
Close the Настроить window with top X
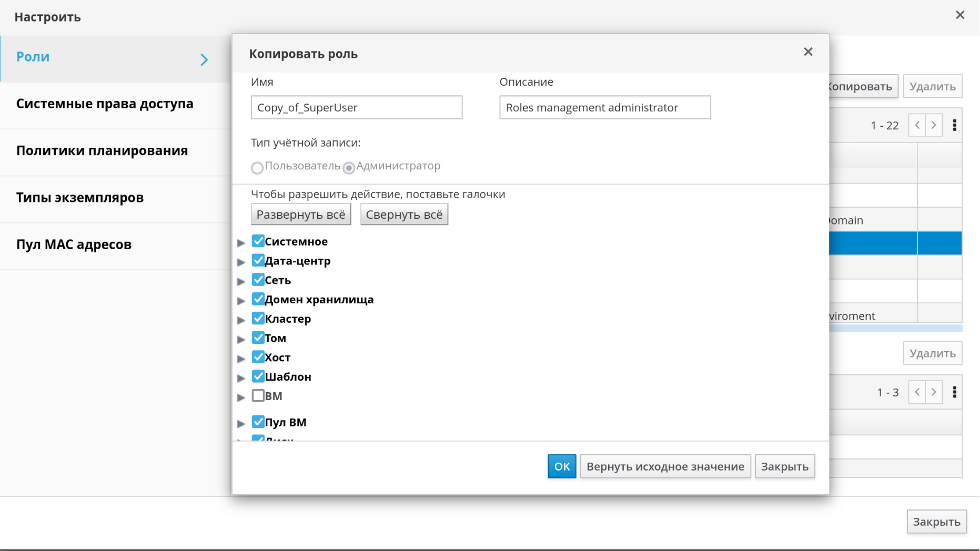coord(960,15)
